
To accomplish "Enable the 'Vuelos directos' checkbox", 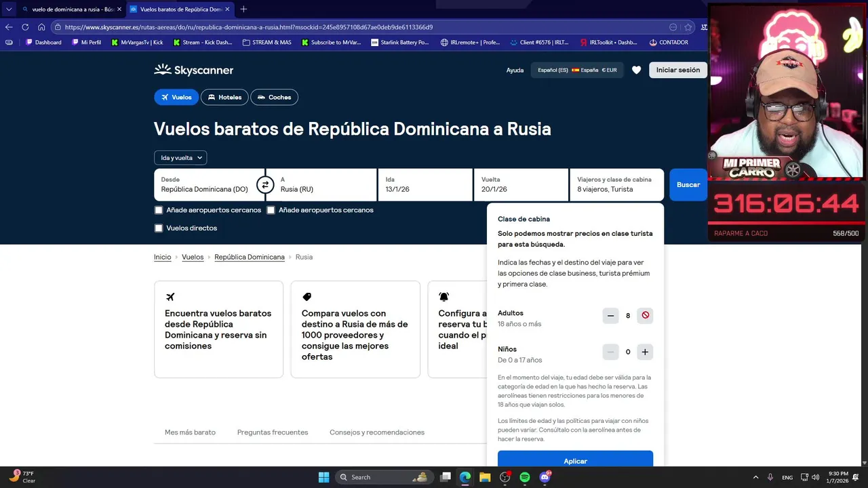I will click(x=159, y=228).
